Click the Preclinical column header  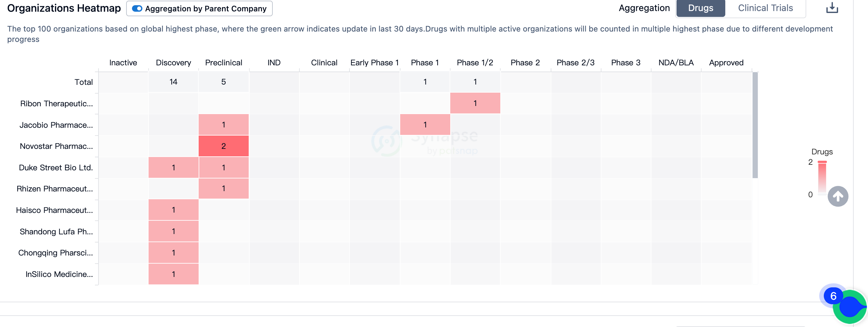(223, 63)
